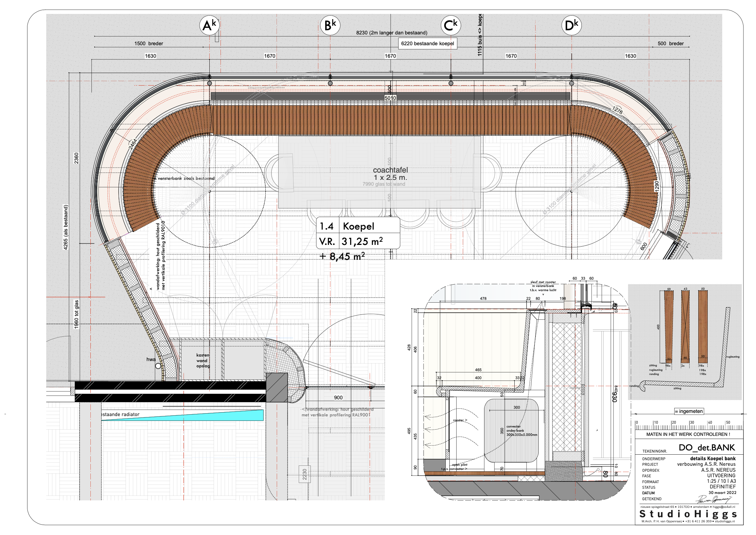Select the crossed-out middle wood slat sample
756x535 pixels.
click(685, 326)
